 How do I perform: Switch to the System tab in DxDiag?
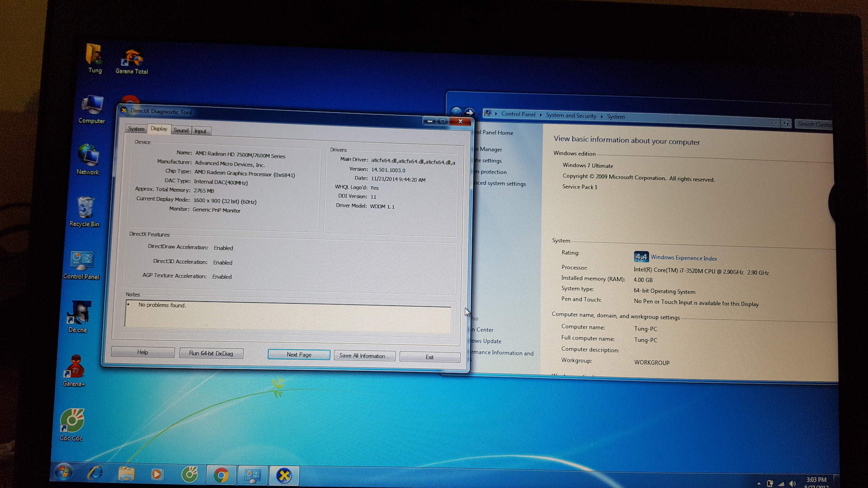136,129
